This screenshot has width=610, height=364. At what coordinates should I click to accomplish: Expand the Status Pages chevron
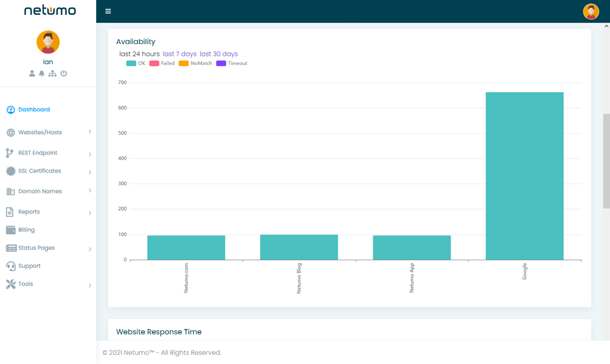click(90, 249)
